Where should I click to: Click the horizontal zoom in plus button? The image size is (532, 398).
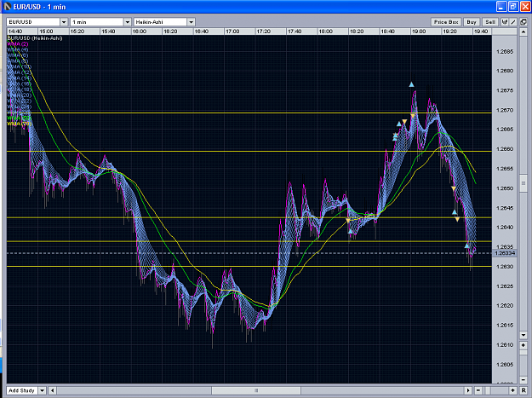coord(512,390)
